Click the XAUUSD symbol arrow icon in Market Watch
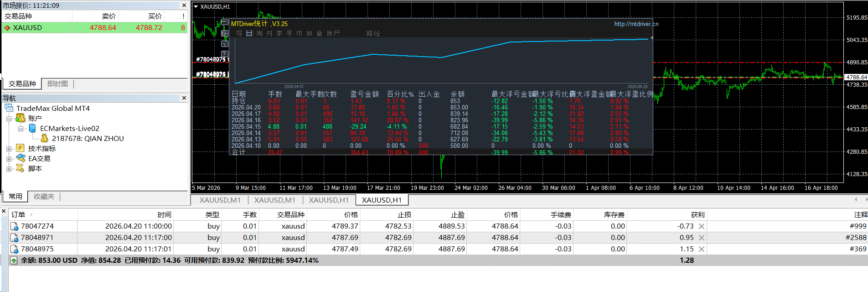Image resolution: width=868 pixels, height=292 pixels. 7,28
